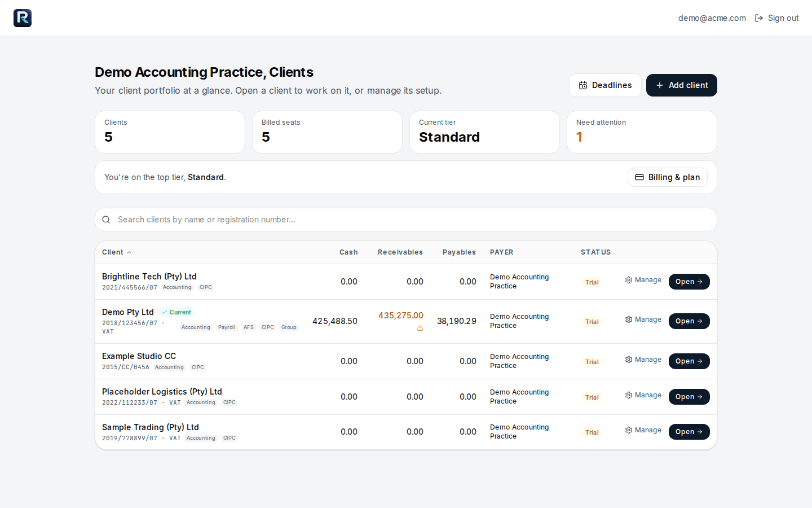812x508 pixels.
Task: Click the Group tag on Demo Pty Ltd
Action: pyautogui.click(x=289, y=327)
